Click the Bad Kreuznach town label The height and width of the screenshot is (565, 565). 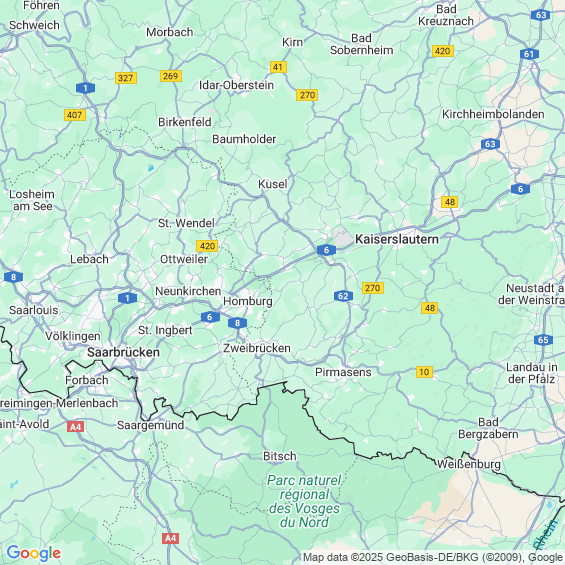(446, 15)
